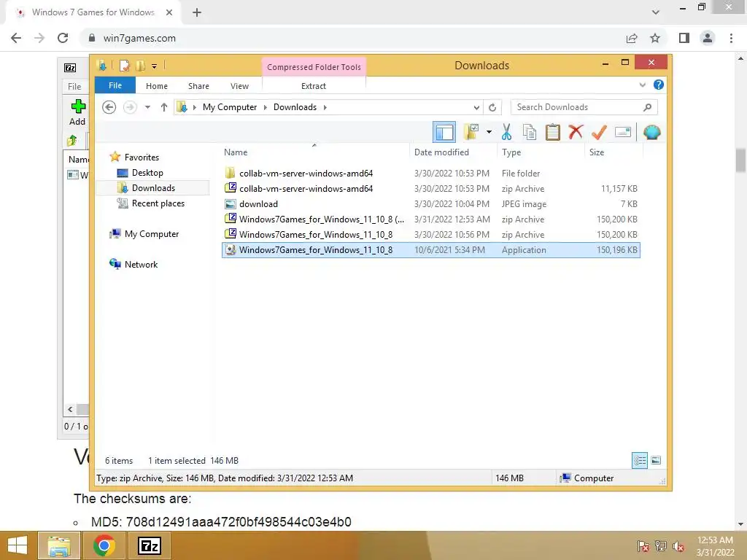This screenshot has height=560, width=747.
Task: Sort by Date modified column header
Action: pos(452,152)
